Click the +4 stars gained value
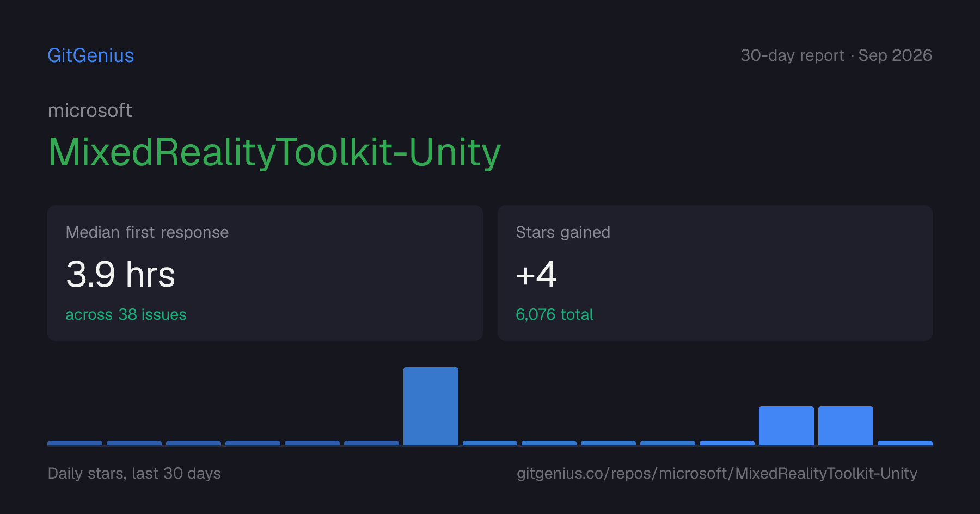980x514 pixels. tap(536, 274)
